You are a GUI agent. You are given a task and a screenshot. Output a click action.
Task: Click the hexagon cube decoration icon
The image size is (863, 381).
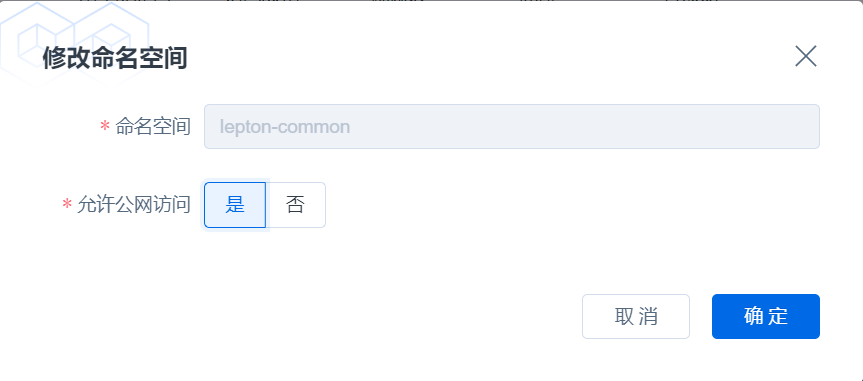click(x=74, y=41)
